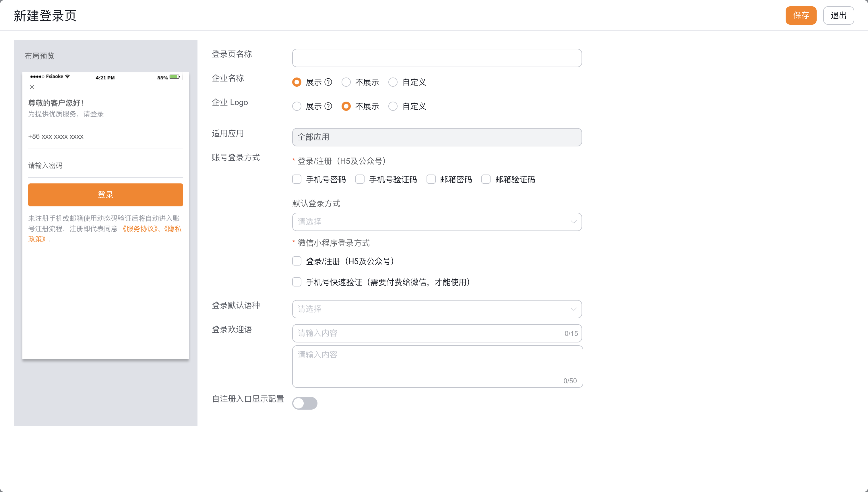This screenshot has height=492, width=868.
Task: Click the help icon beside 企业 Logo 展示
Action: coord(328,106)
